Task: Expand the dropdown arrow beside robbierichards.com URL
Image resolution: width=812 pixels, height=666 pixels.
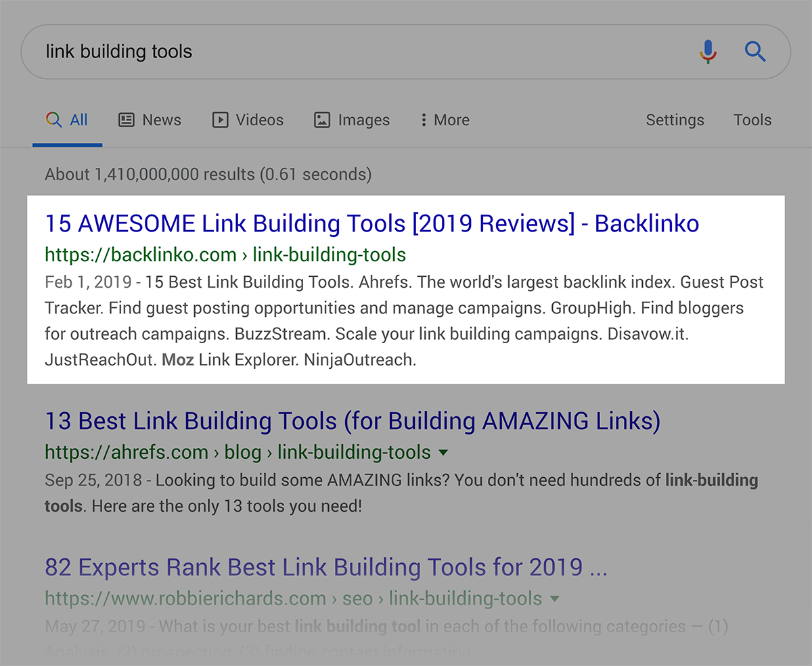Action: [x=554, y=598]
